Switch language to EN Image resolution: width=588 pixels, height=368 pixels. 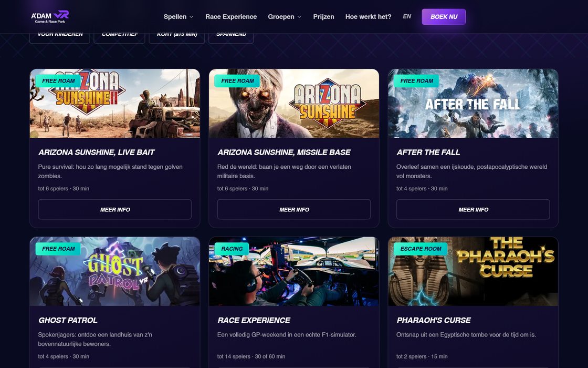click(407, 16)
